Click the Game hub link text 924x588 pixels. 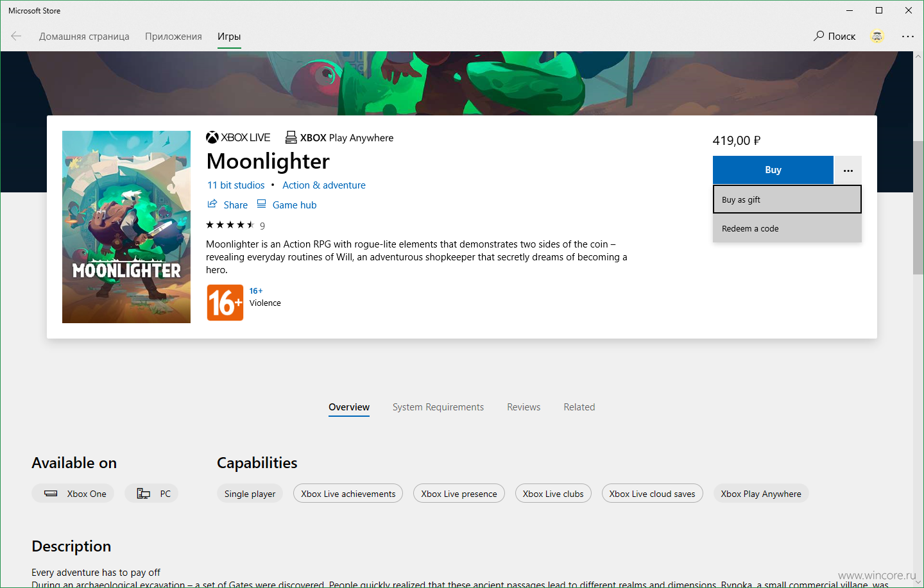pyautogui.click(x=295, y=205)
